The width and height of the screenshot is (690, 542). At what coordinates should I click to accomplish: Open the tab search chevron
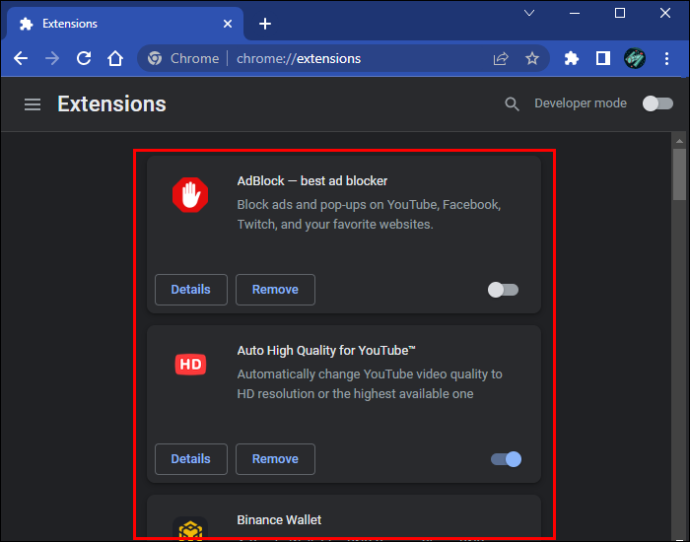coord(529,13)
